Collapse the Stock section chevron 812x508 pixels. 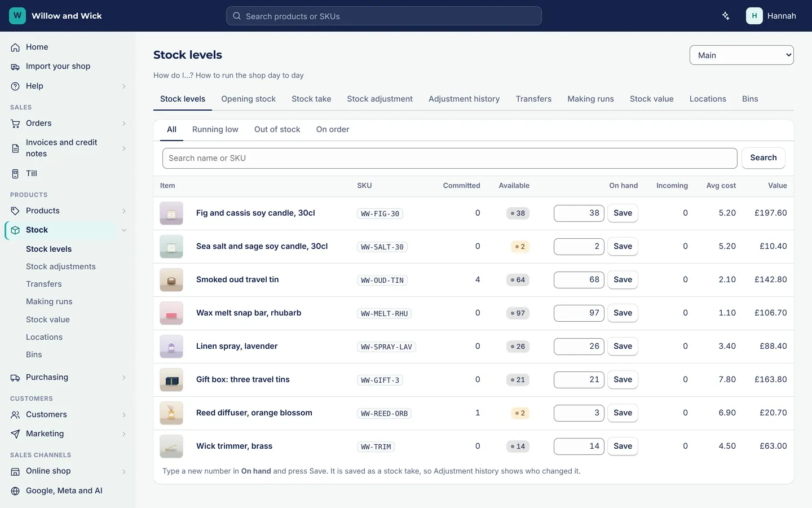[124, 230]
